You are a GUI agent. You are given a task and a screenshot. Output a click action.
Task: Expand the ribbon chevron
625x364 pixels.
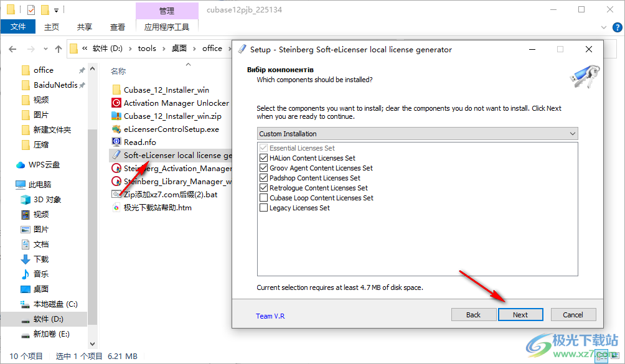[603, 27]
